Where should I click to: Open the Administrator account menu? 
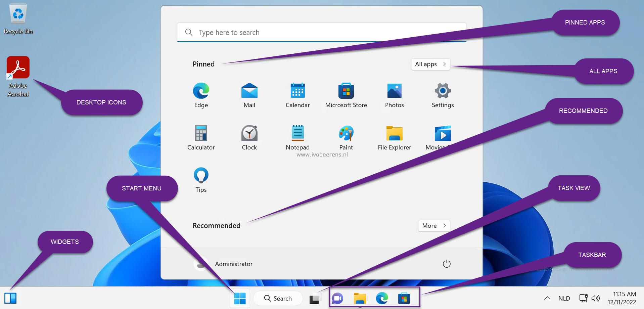point(223,264)
